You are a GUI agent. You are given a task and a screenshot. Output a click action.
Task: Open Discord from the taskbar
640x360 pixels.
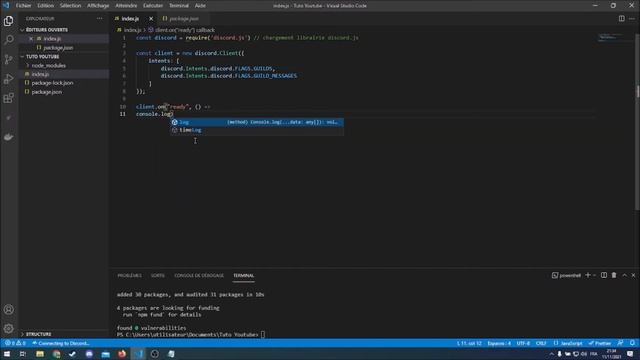coord(89,354)
